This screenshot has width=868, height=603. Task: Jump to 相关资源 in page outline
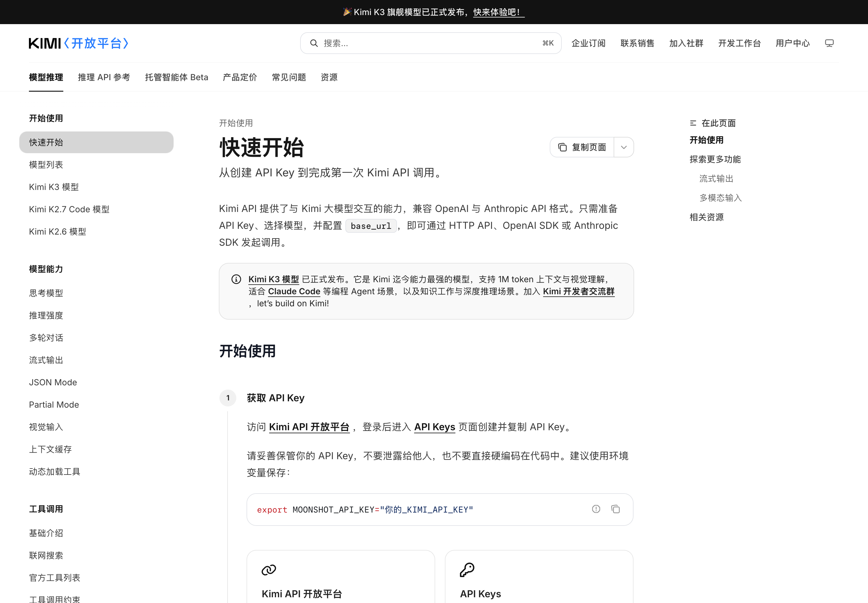click(x=706, y=217)
